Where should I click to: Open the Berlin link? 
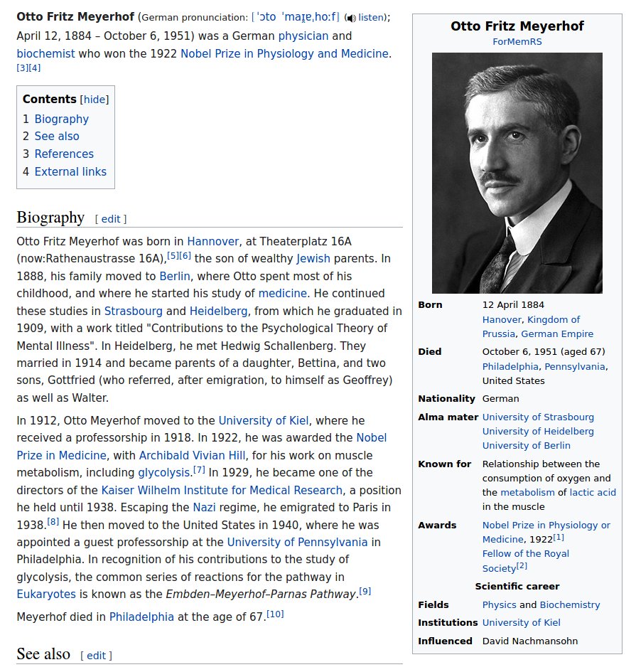[x=175, y=276]
